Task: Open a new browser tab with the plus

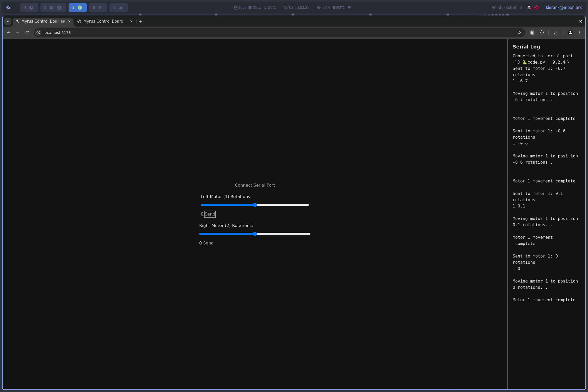Action: pyautogui.click(x=141, y=21)
